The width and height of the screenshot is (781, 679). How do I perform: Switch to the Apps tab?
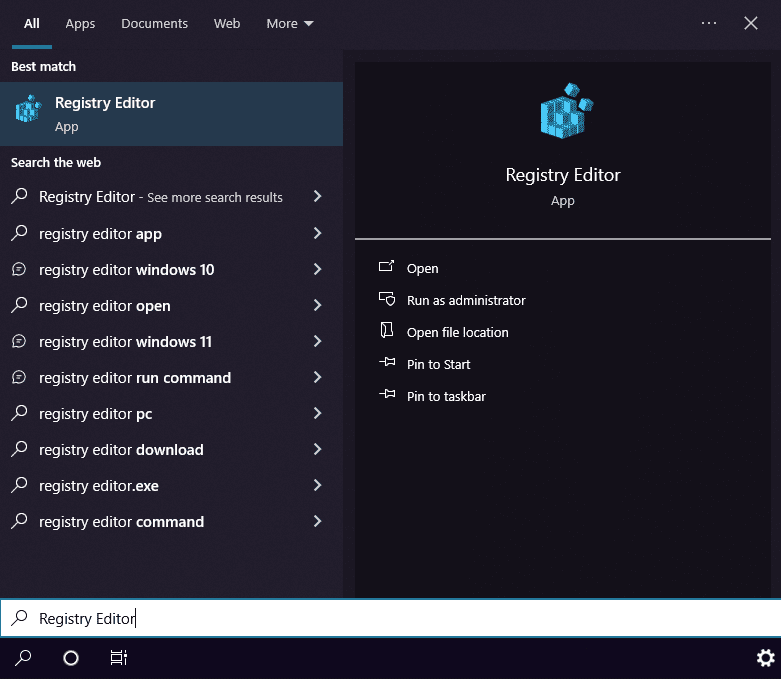point(80,23)
